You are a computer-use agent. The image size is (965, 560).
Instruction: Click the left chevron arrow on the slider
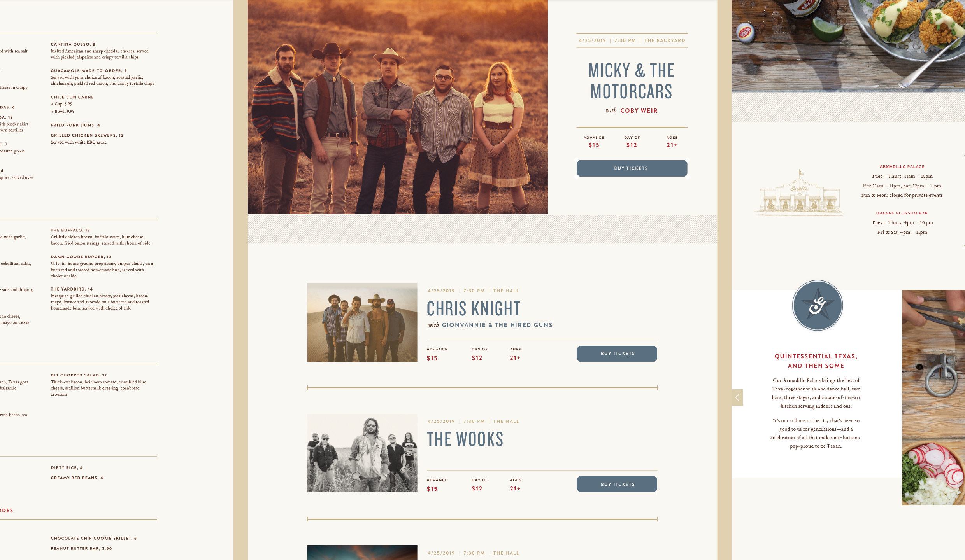tap(737, 397)
